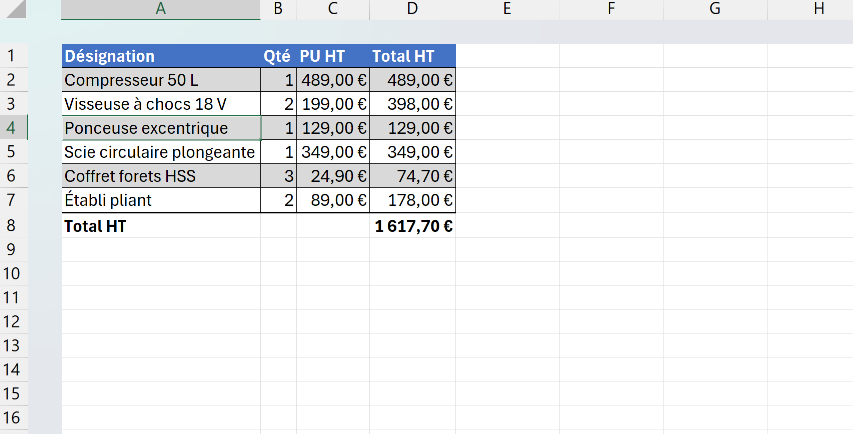
Task: Click the 'PU HT' header cell
Action: 332,56
